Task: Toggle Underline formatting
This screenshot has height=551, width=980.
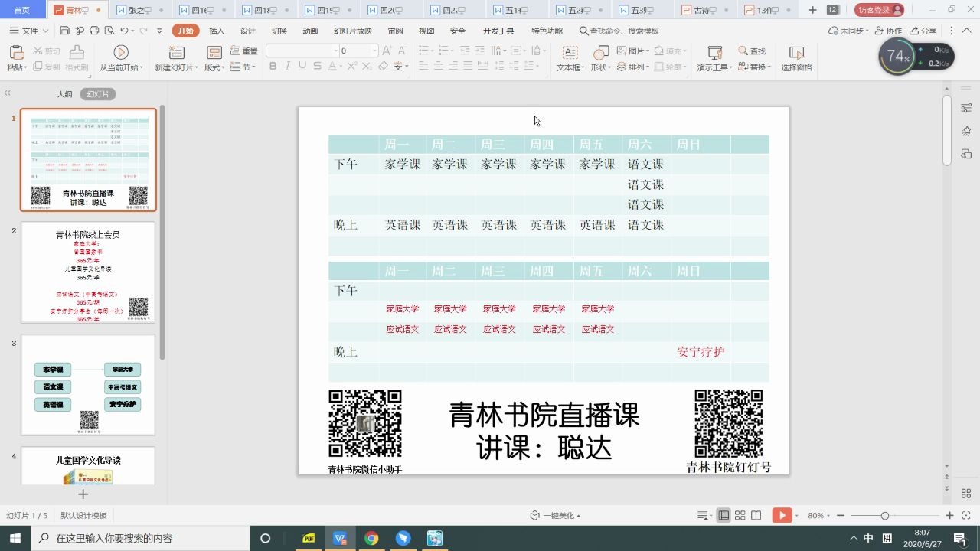Action: tap(303, 67)
